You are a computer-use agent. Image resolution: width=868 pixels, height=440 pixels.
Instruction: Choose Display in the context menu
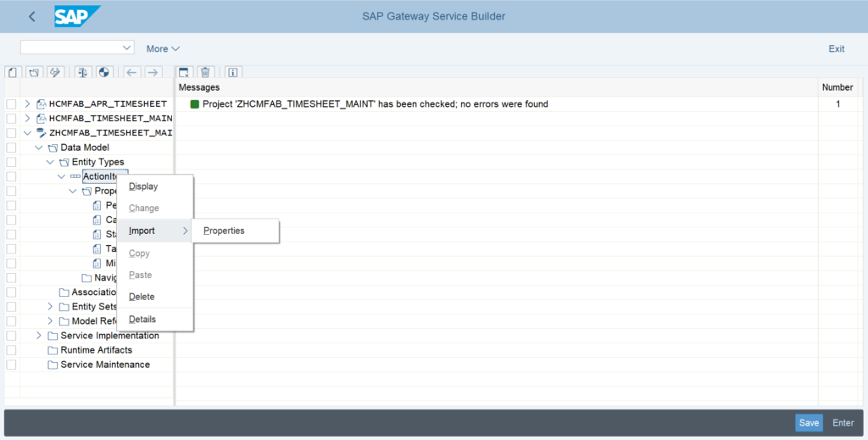point(155,187)
